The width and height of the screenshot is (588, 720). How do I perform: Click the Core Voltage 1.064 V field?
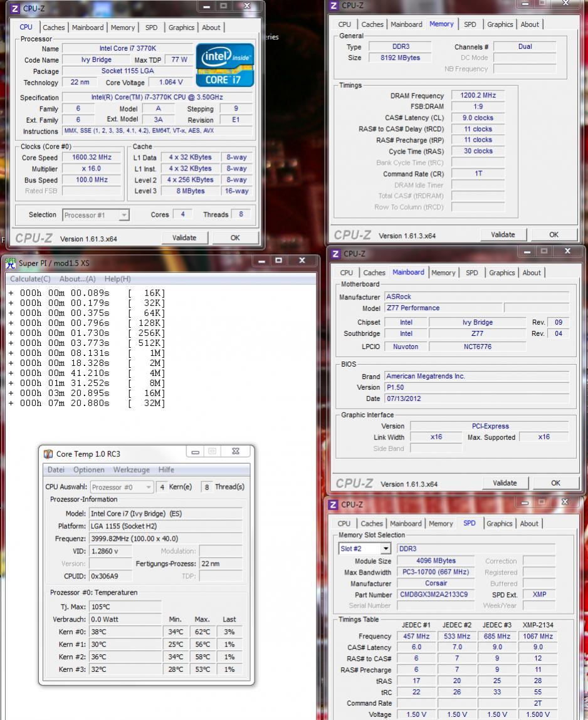tap(171, 82)
